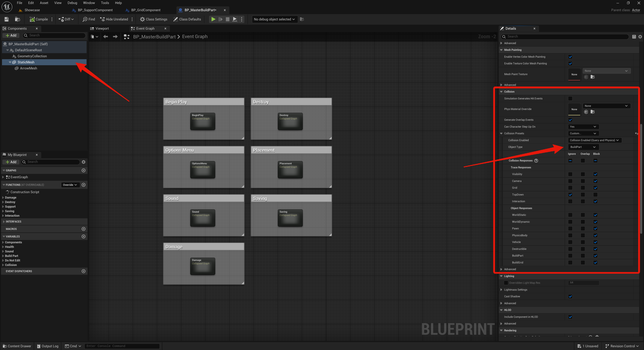Image resolution: width=644 pixels, height=350 pixels.
Task: Add new variable with plus icon
Action: point(84,236)
